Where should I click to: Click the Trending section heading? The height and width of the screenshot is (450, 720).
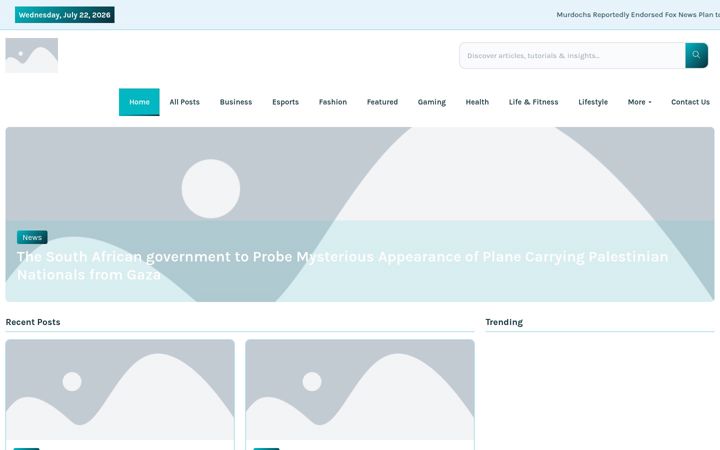[504, 322]
